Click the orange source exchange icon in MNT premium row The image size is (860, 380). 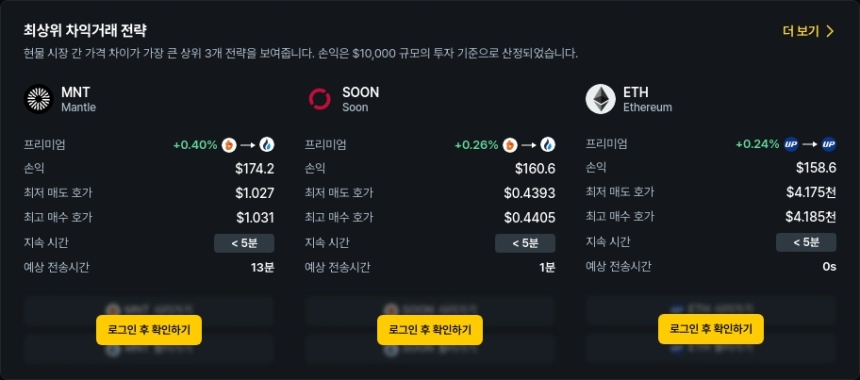pos(229,145)
